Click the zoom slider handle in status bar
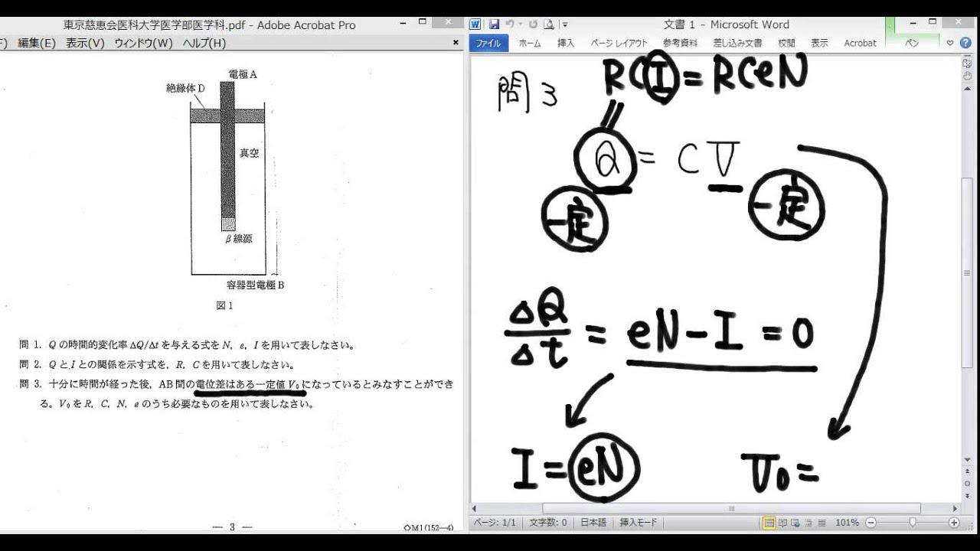980x551 pixels. 913,523
